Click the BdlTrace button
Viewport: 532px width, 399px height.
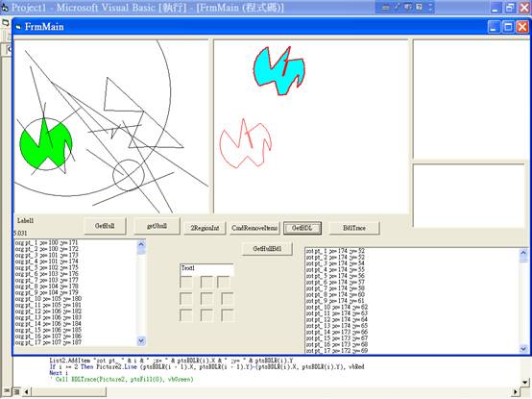[x=354, y=228]
